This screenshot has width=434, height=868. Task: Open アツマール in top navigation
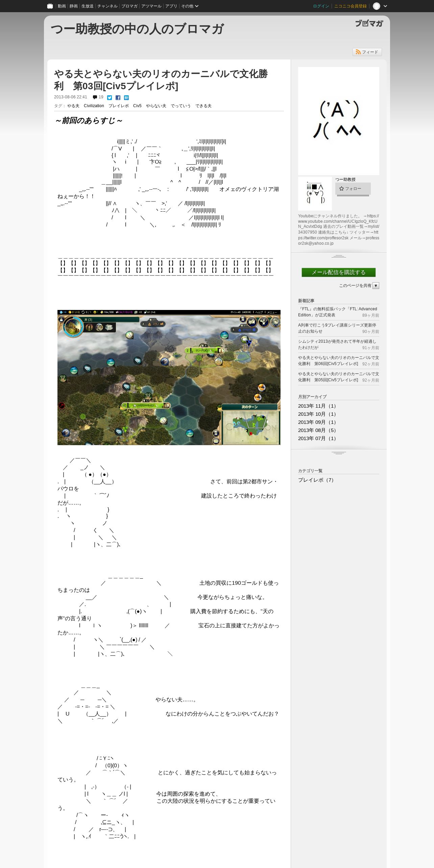(x=151, y=6)
